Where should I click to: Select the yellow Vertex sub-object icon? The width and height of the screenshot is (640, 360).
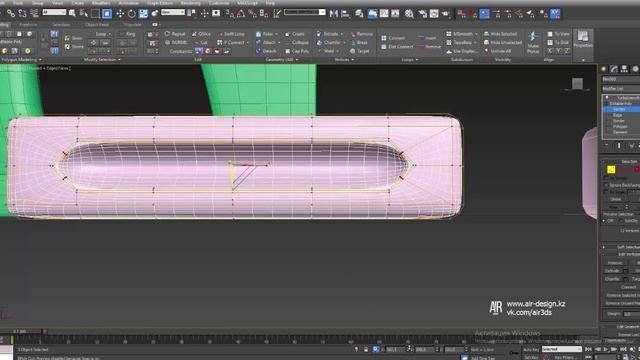point(611,169)
